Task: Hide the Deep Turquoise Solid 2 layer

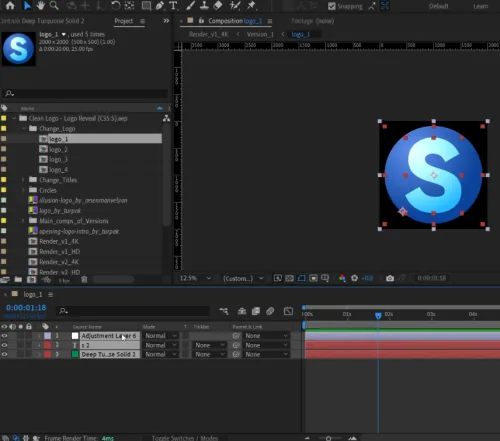Action: [x=4, y=354]
